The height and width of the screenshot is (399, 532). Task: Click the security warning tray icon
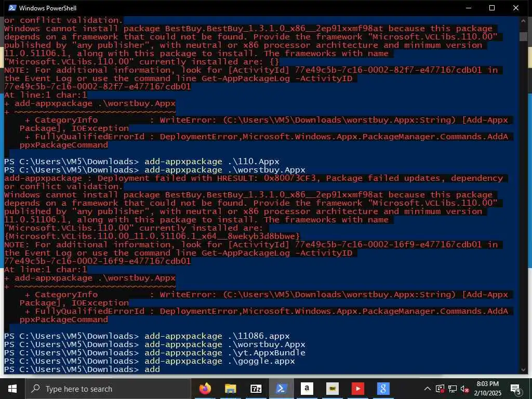[x=440, y=389]
